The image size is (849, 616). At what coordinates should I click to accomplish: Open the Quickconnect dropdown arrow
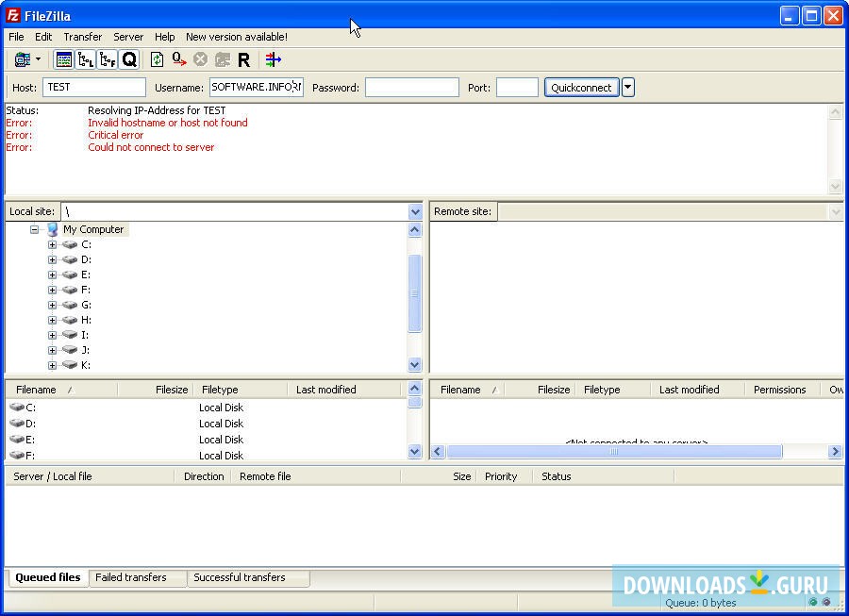(x=627, y=87)
